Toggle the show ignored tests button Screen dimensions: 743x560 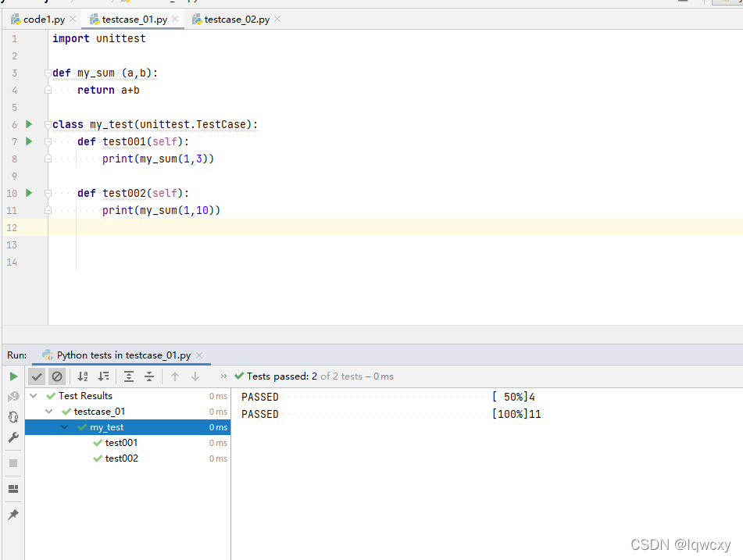click(x=57, y=376)
